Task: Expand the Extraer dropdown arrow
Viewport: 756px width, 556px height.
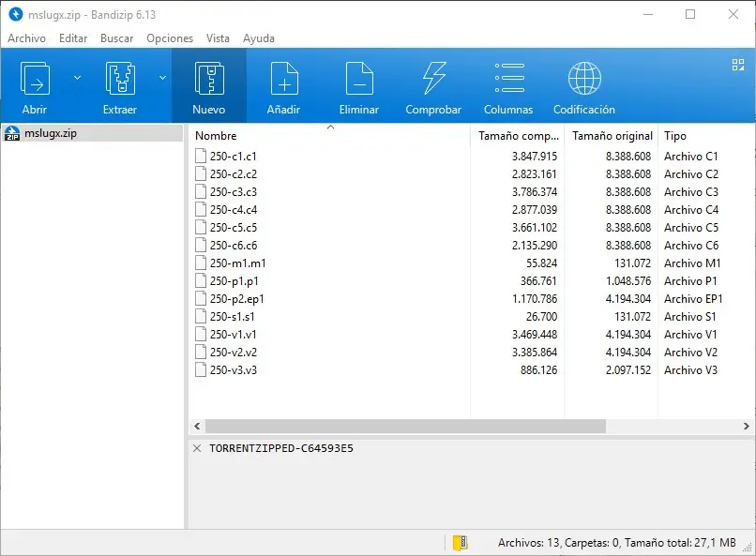Action: tap(163, 78)
